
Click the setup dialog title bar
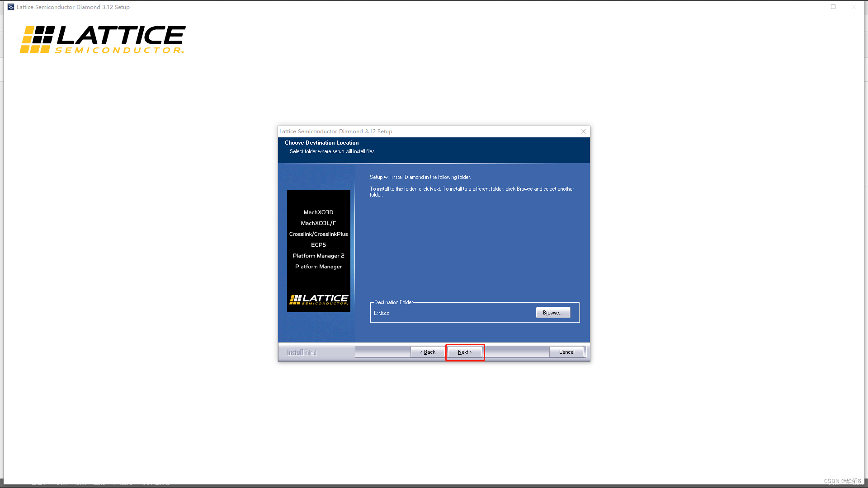[x=434, y=131]
